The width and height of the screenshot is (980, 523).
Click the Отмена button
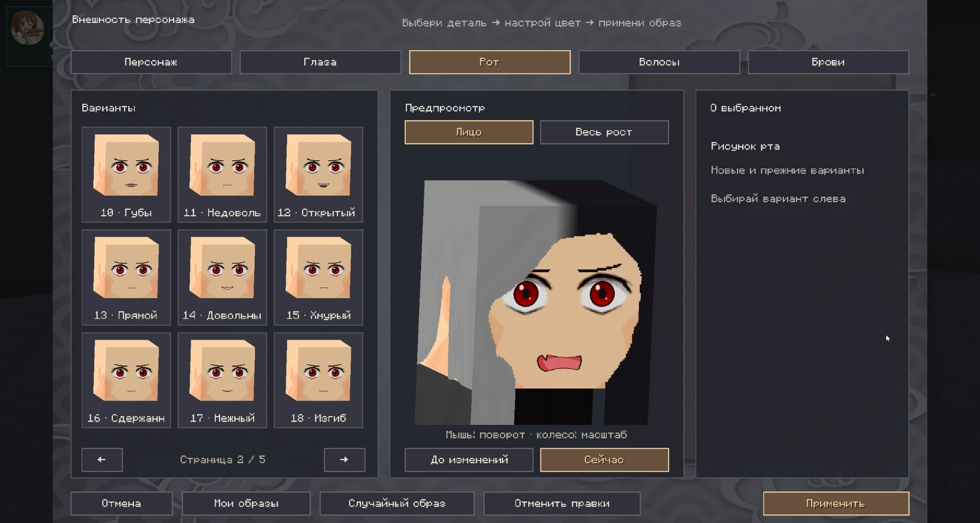pos(121,503)
